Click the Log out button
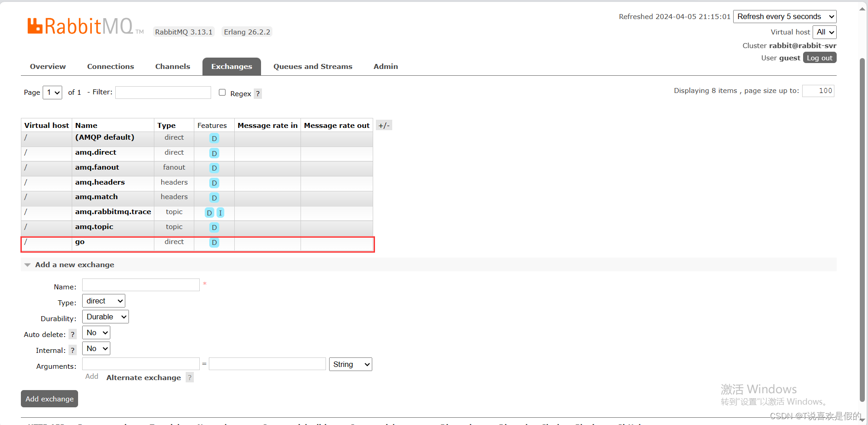Image resolution: width=868 pixels, height=425 pixels. [x=820, y=58]
